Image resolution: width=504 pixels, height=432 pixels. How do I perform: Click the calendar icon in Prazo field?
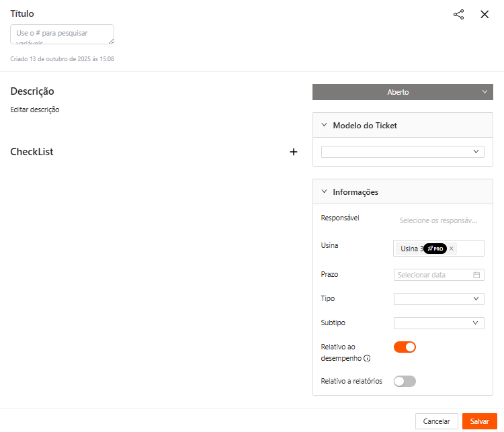click(476, 275)
